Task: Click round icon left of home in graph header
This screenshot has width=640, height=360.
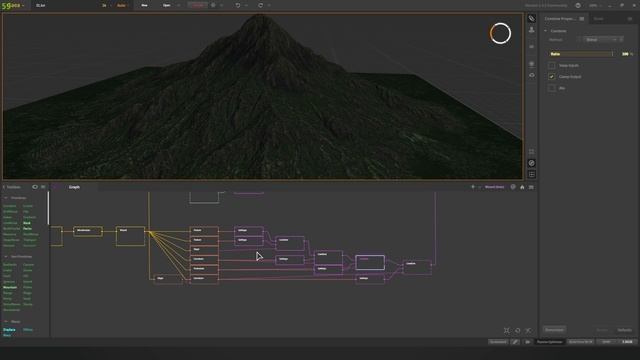Action: [x=513, y=187]
